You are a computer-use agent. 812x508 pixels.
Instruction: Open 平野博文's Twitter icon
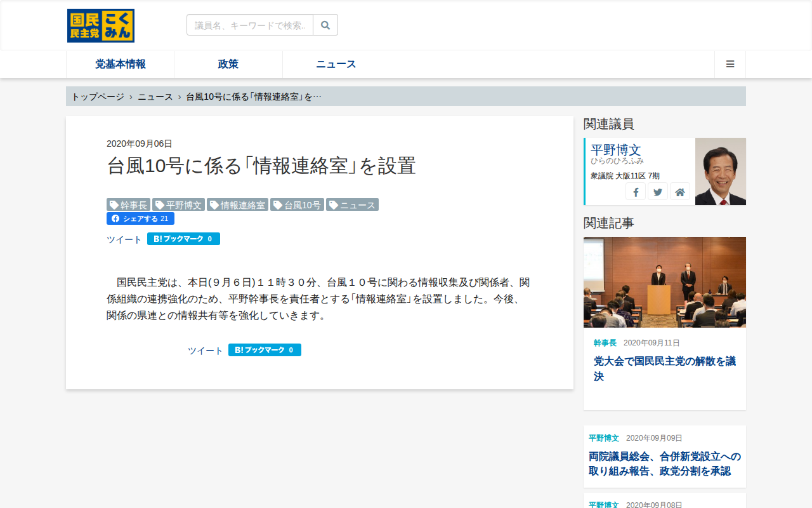(658, 192)
